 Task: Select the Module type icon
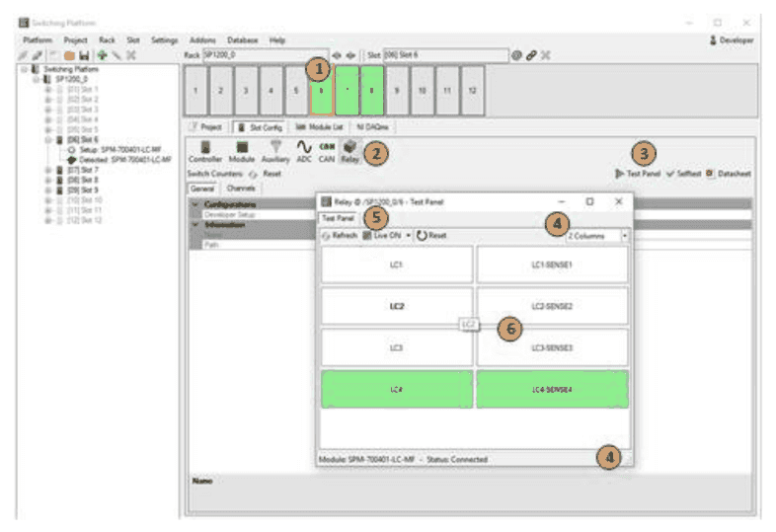pyautogui.click(x=242, y=147)
